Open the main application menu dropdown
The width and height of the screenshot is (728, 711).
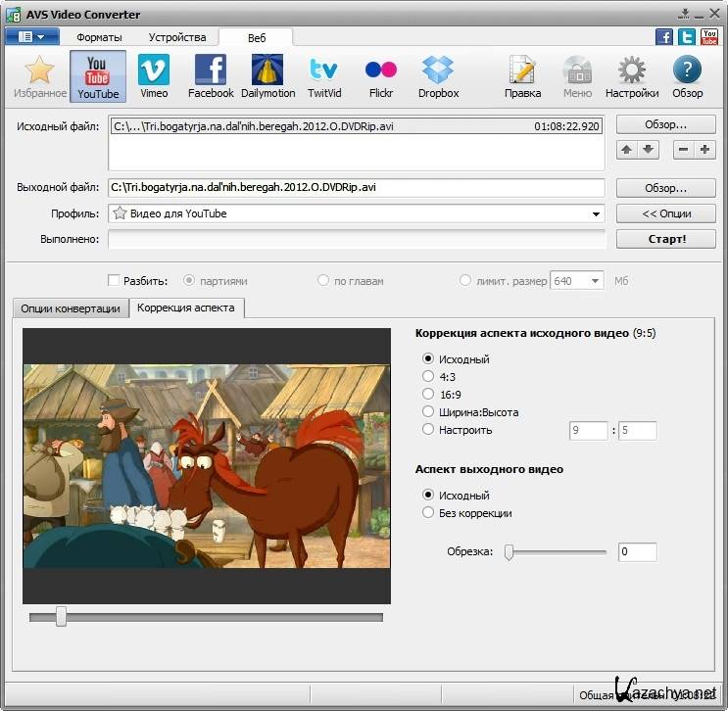31,37
